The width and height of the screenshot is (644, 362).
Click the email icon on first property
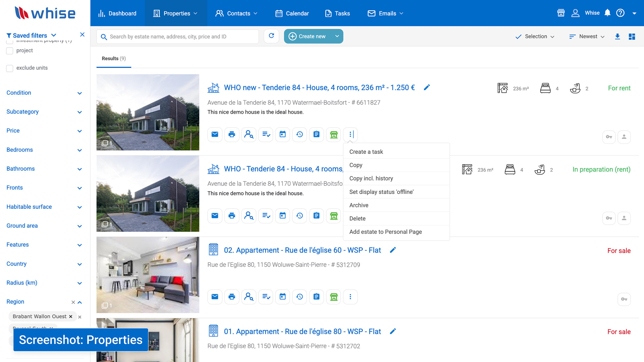215,134
